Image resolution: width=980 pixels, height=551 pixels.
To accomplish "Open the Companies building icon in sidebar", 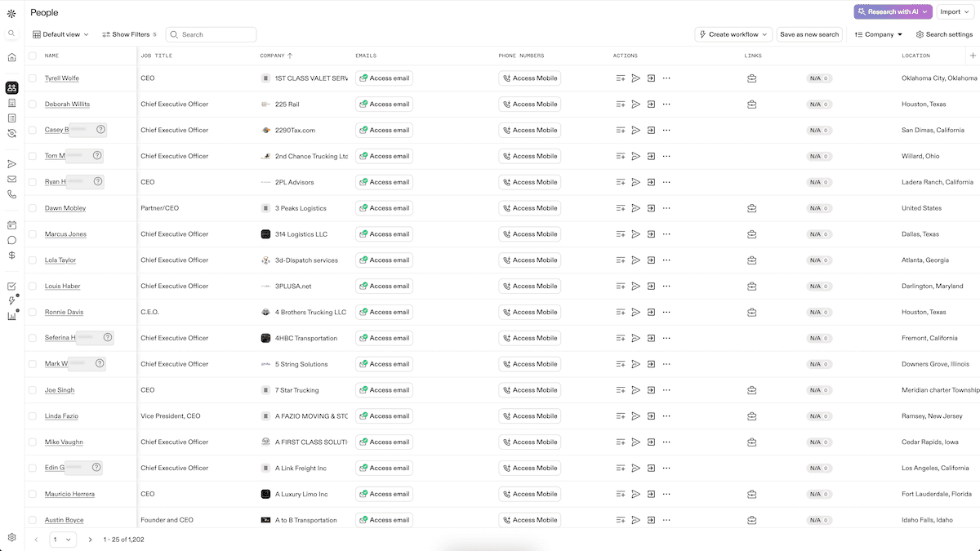I will 11,103.
